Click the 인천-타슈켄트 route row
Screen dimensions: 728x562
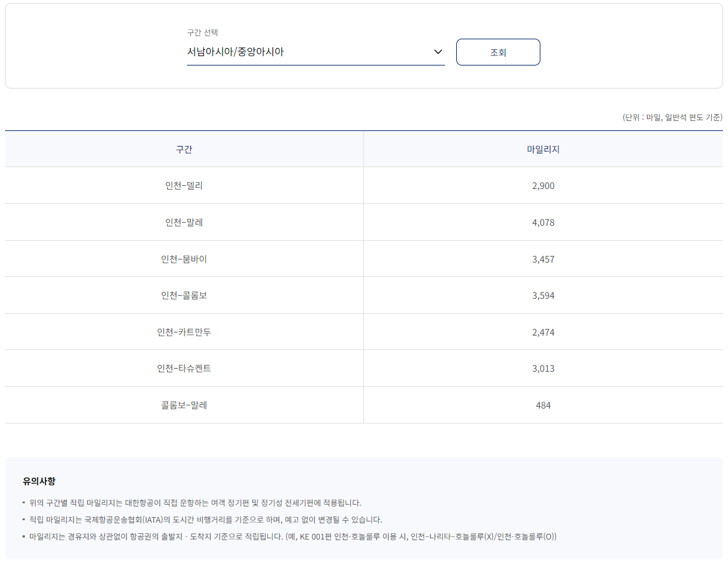184,368
